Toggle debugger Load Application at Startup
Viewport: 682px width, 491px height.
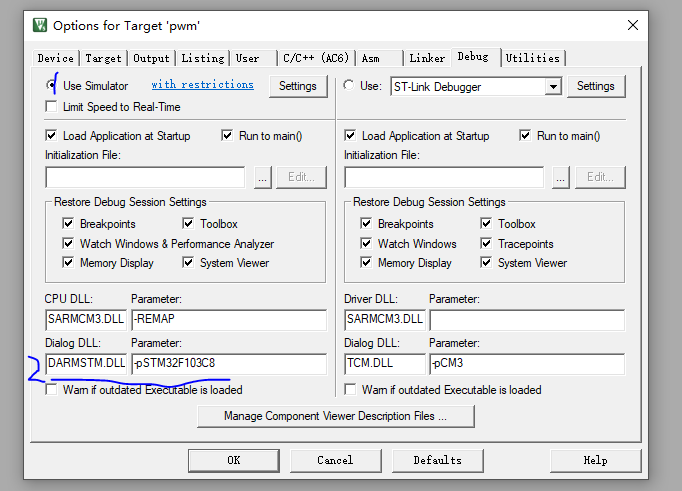coord(350,136)
